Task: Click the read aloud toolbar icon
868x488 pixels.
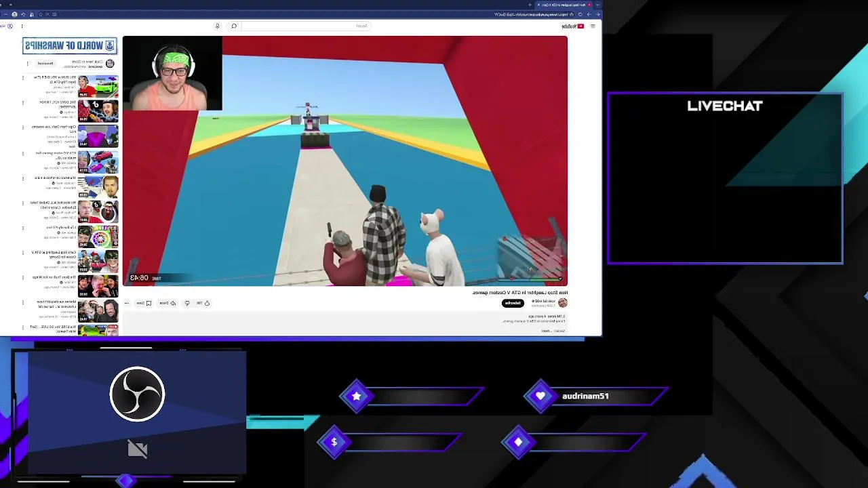Action: tap(47, 14)
